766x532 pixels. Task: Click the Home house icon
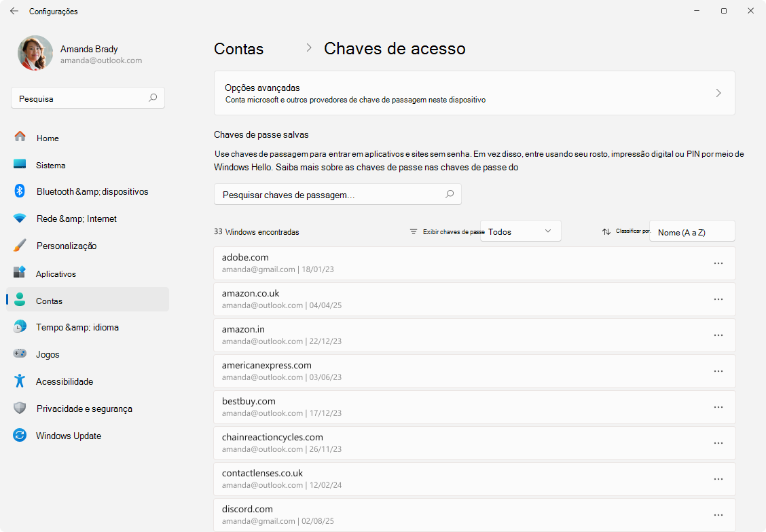point(20,136)
